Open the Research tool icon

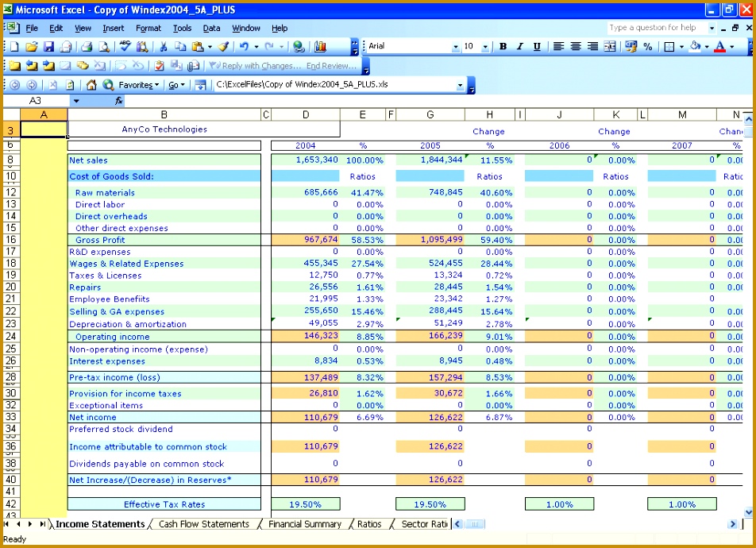[142, 47]
